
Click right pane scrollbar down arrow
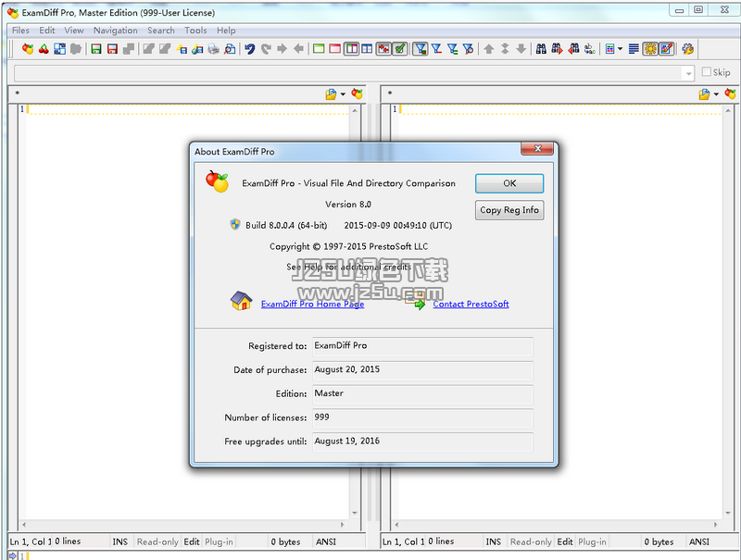(728, 513)
